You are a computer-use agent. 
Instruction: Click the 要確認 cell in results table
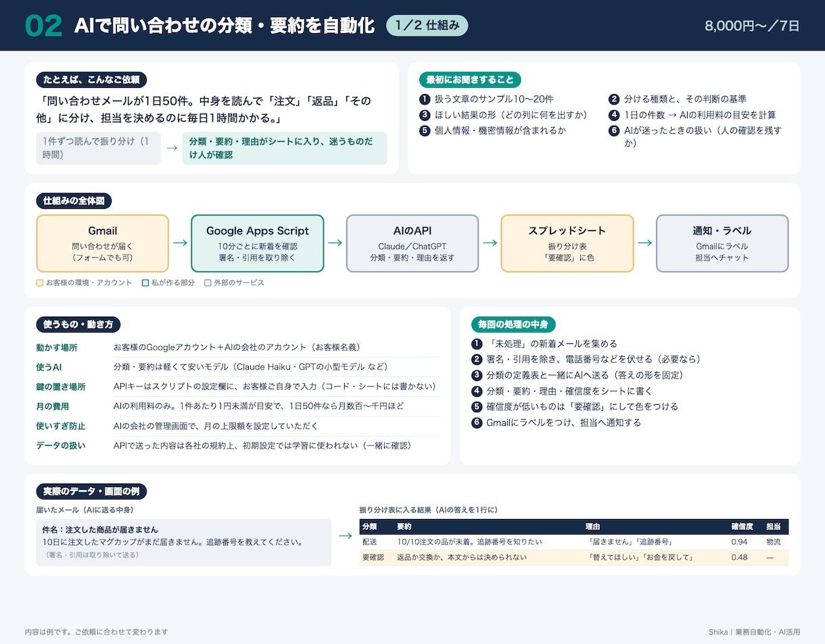[373, 558]
